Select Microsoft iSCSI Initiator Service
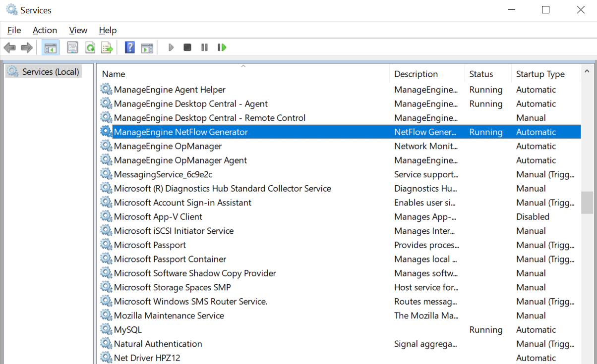This screenshot has height=364, width=597. 174,231
